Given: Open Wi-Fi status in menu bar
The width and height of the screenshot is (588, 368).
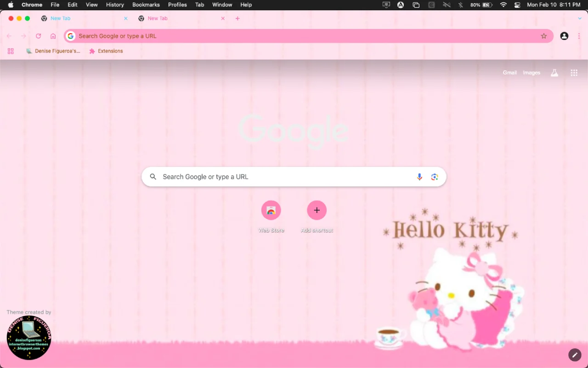Looking at the screenshot, I should click(503, 5).
